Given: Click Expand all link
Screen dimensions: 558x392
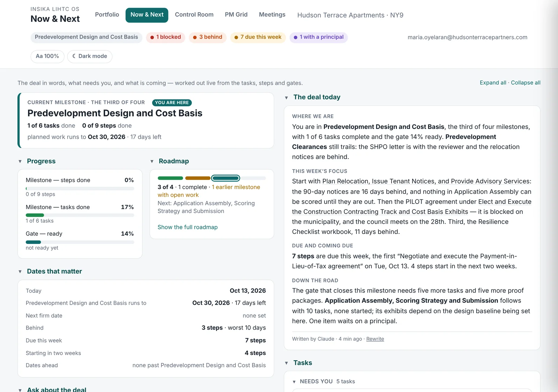Looking at the screenshot, I should pos(493,83).
